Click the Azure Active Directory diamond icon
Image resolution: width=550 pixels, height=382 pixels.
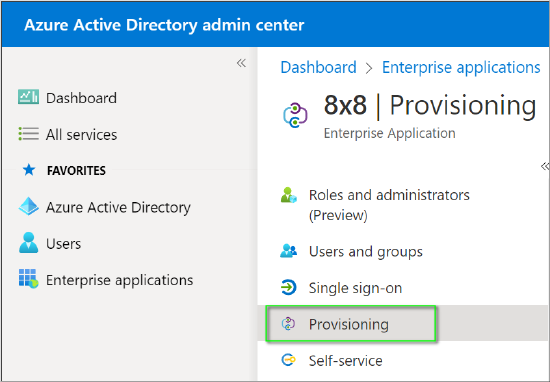coord(28,206)
